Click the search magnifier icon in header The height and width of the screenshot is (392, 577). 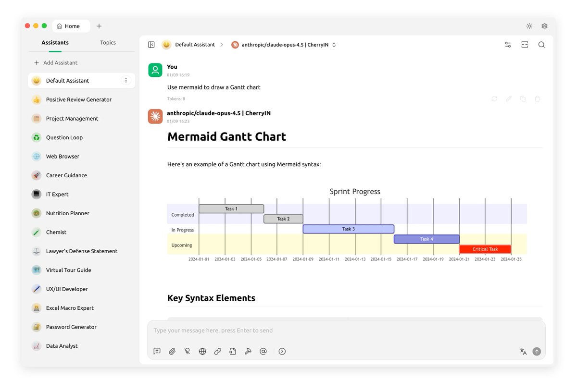click(x=541, y=45)
